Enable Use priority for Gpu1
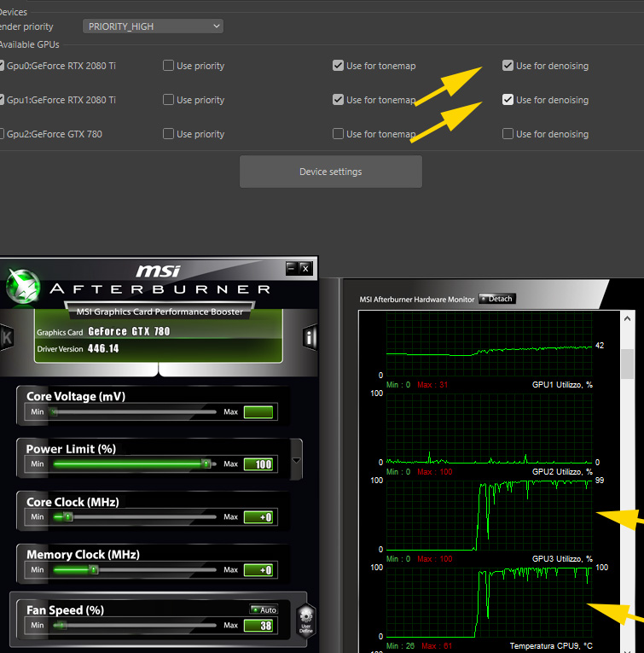 point(168,100)
